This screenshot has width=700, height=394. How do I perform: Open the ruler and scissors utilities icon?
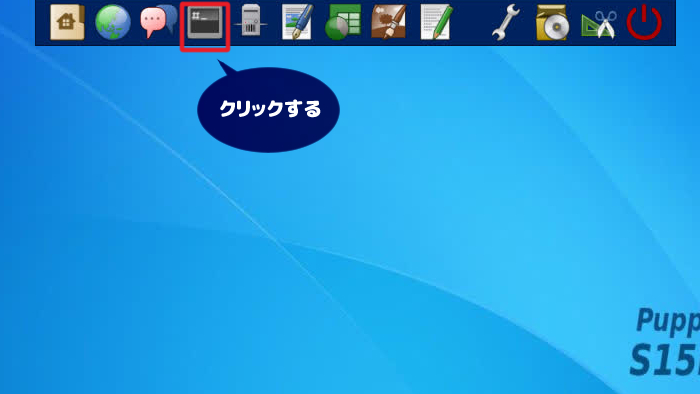[x=599, y=25]
